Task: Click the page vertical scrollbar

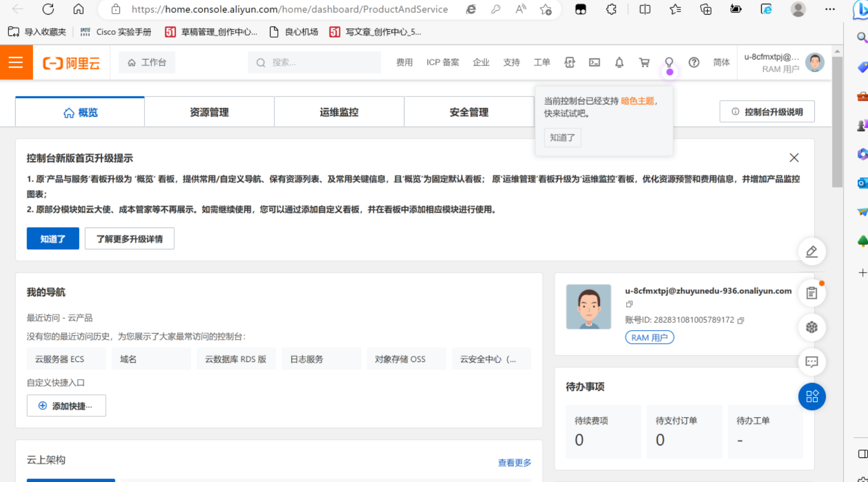Action: [x=837, y=122]
